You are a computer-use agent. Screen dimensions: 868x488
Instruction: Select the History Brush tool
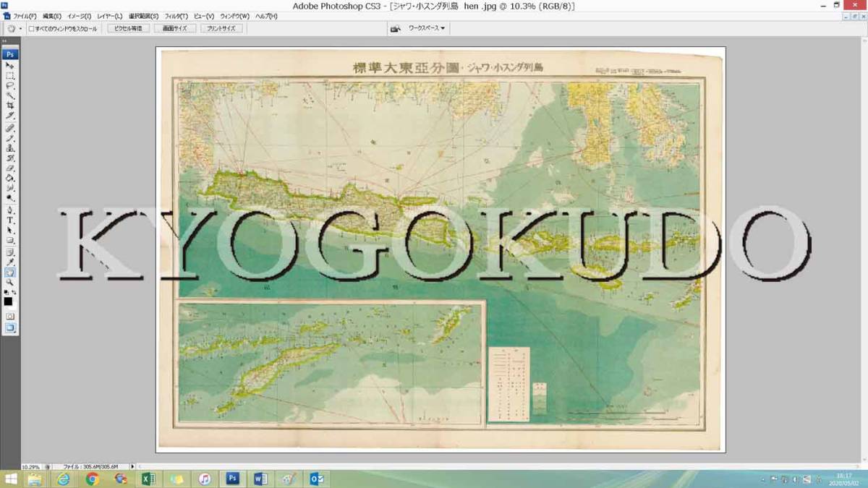pyautogui.click(x=10, y=158)
